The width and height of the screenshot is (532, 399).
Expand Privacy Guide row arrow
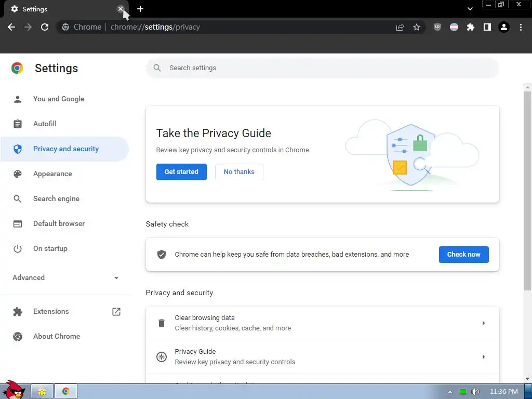[484, 357]
